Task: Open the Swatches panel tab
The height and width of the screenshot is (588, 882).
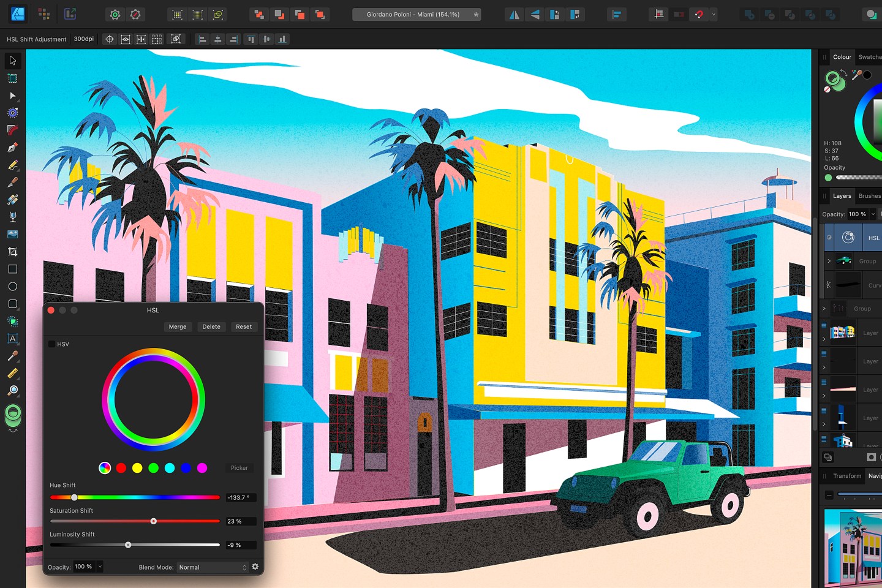Action: click(870, 56)
